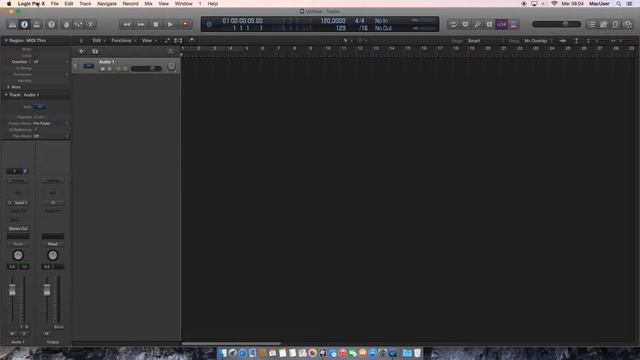The height and width of the screenshot is (360, 640).
Task: Click the 01:00:00:00.00 time position display
Action: click(242, 21)
